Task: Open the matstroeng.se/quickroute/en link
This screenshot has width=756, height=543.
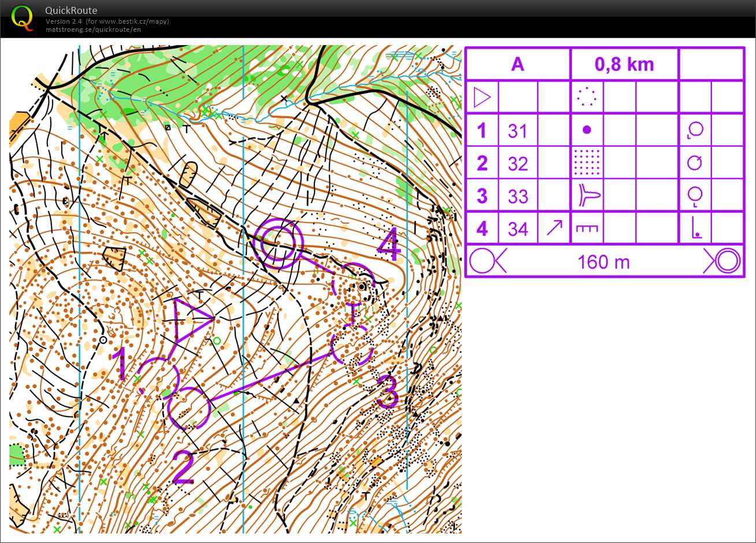Action: [x=93, y=29]
